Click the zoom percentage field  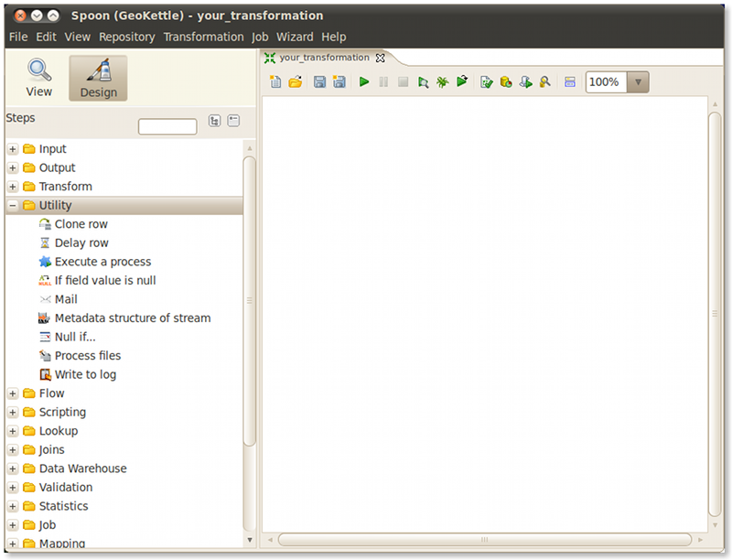(x=607, y=82)
